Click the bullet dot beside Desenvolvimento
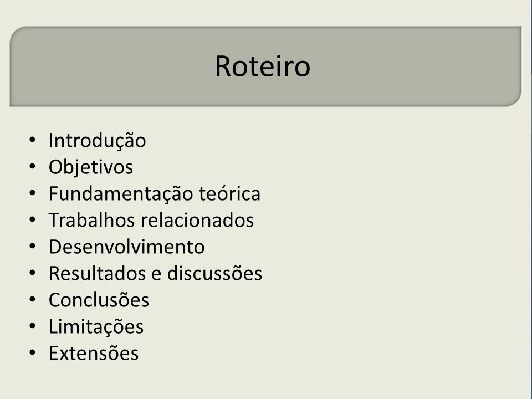Image resolution: width=532 pixels, height=399 pixels. 32,246
